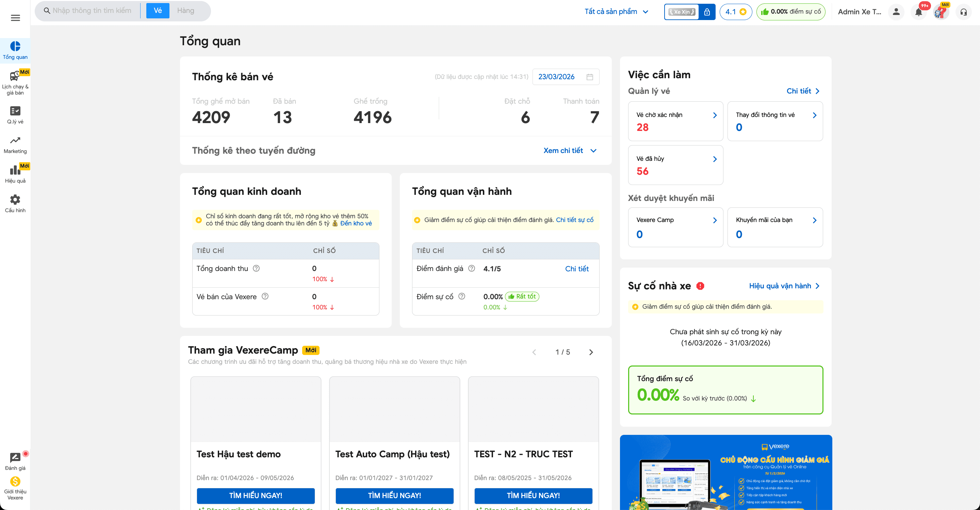This screenshot has width=980, height=510.
Task: Click Sự cố nhà xe alert icon
Action: pos(700,286)
